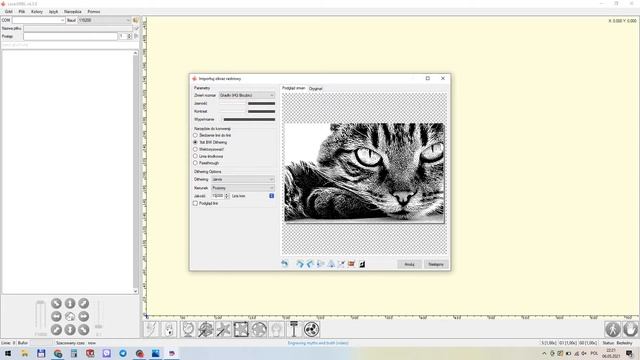The image size is (640, 360).
Task: Click the globe homing toolbar button
Action: coord(188,329)
